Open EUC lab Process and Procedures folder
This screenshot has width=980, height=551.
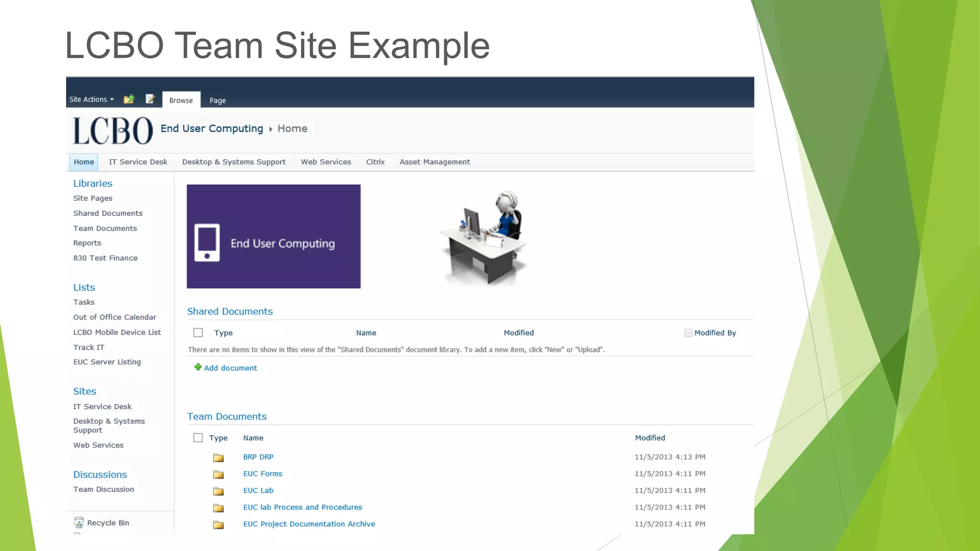coord(302,507)
